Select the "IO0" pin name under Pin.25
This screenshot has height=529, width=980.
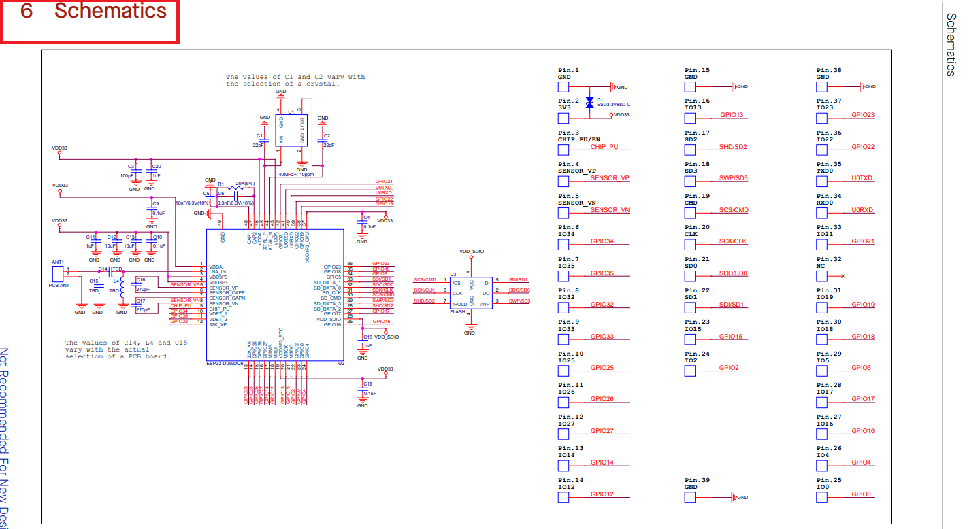coord(823,487)
